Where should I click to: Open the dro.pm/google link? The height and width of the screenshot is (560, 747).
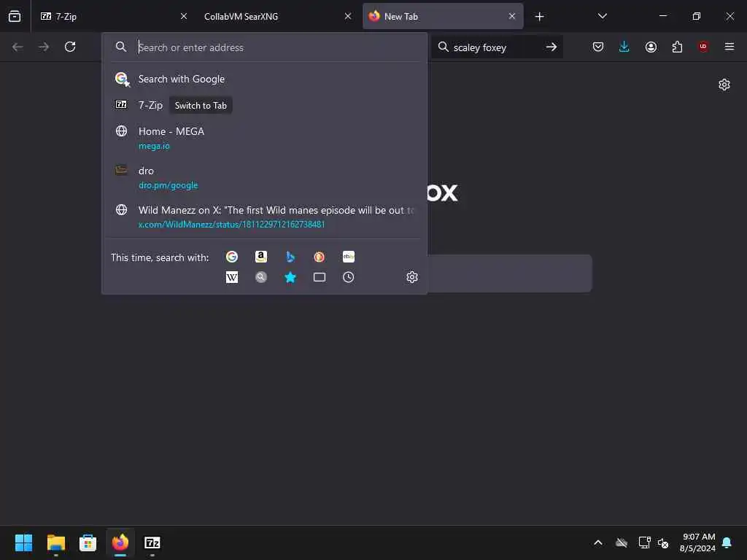[168, 185]
